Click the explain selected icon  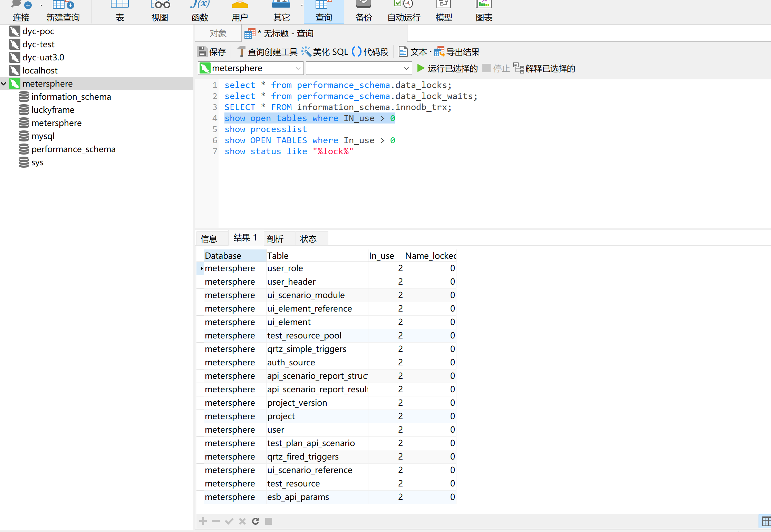tap(519, 68)
